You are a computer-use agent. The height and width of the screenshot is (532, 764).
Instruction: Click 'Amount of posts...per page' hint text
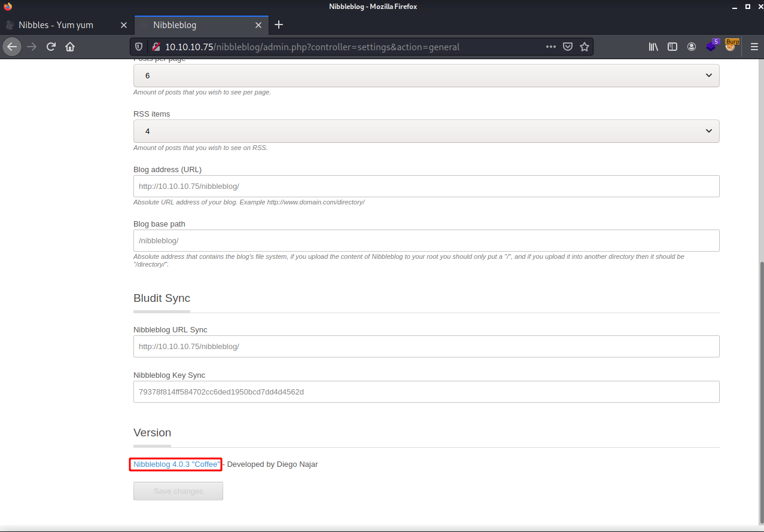[x=202, y=93]
